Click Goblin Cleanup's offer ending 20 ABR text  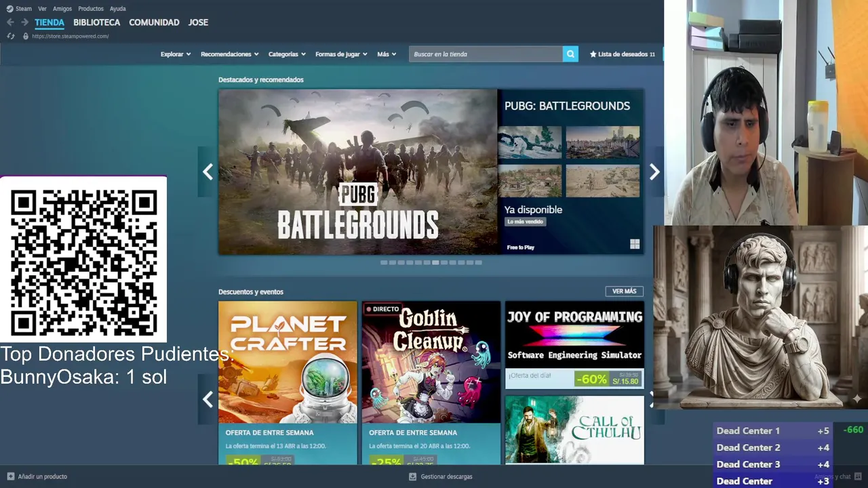pos(419,446)
